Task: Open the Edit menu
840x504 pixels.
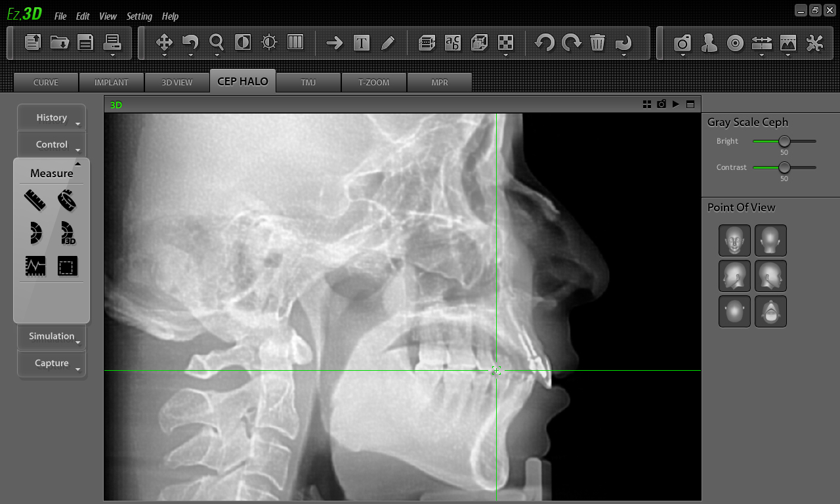Action: 83,16
